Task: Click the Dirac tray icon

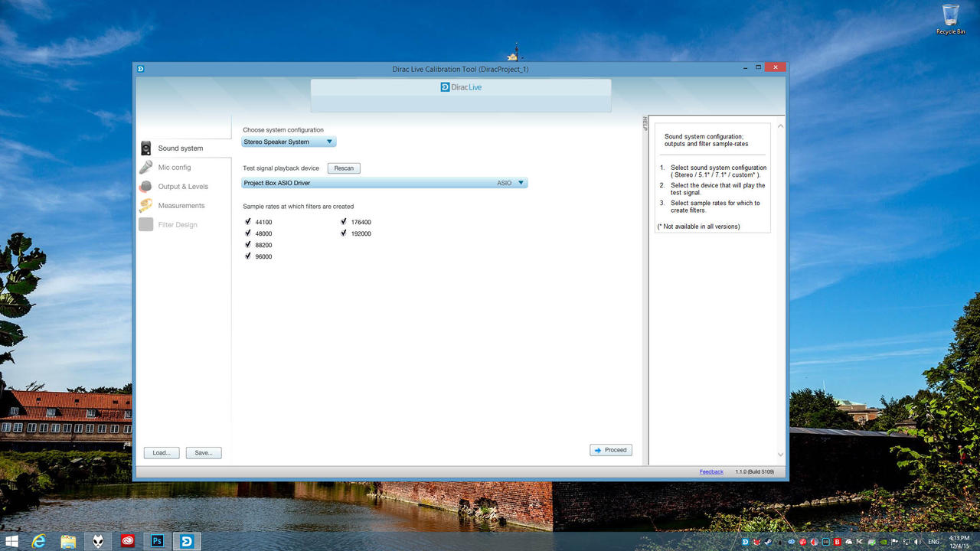Action: (x=745, y=542)
